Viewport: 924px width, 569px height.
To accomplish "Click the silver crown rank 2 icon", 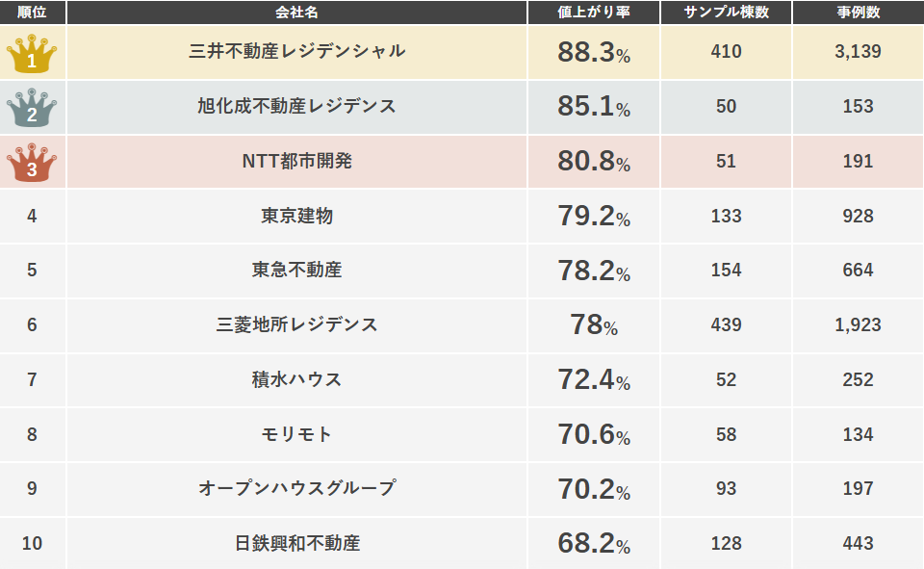I will (32, 108).
